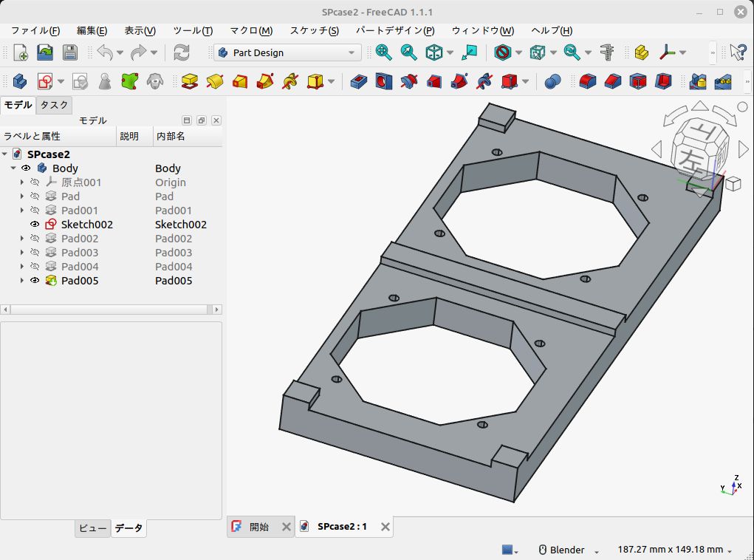Close the SPcase2 : 1 document tab

[x=385, y=527]
